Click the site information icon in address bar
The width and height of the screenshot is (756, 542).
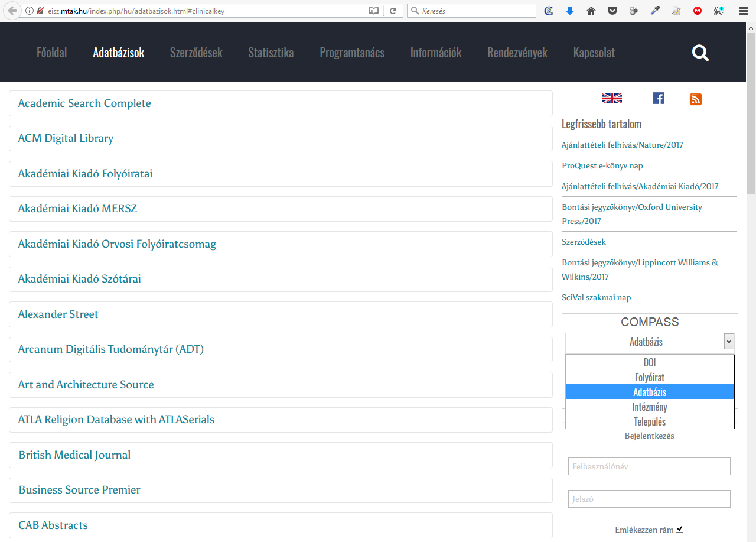coord(30,11)
